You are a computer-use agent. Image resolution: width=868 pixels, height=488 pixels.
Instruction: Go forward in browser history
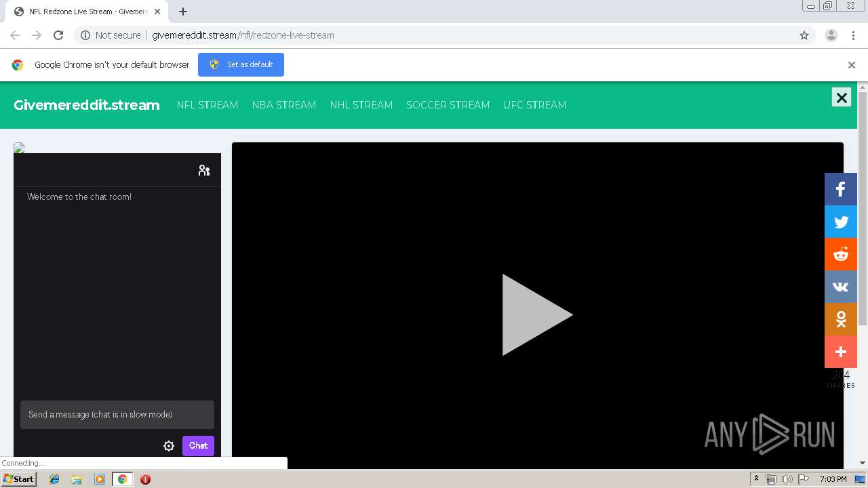pyautogui.click(x=37, y=35)
